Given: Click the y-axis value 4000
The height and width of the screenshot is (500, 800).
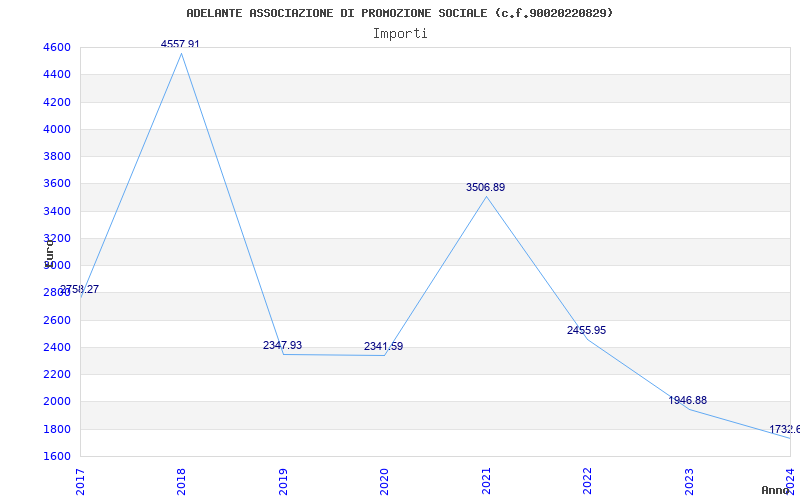Looking at the screenshot, I should pyautogui.click(x=57, y=129).
